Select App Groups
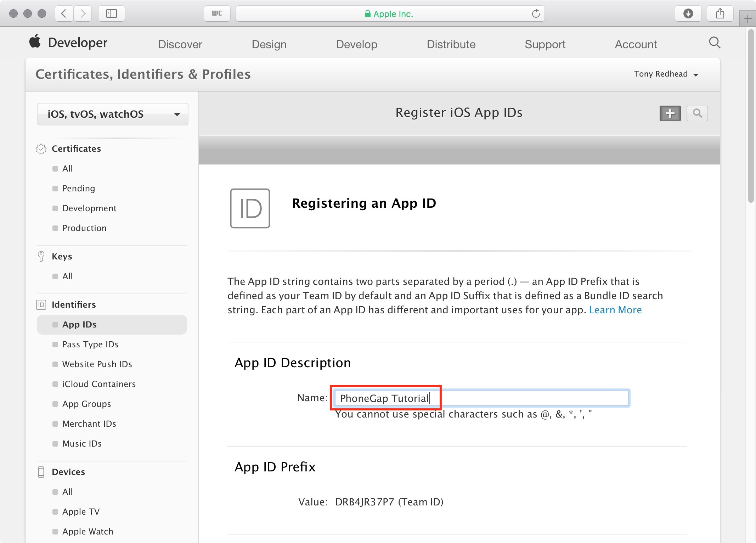Viewport: 756px width, 543px height. [86, 404]
